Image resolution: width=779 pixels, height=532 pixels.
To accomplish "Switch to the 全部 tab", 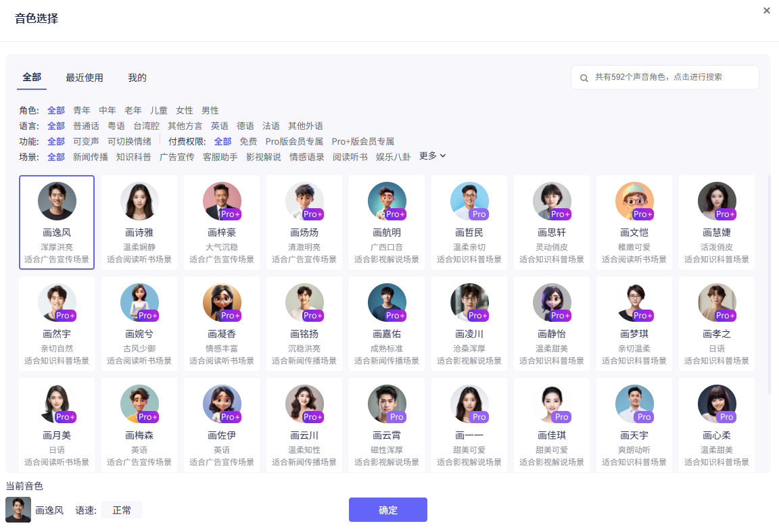I will (32, 77).
